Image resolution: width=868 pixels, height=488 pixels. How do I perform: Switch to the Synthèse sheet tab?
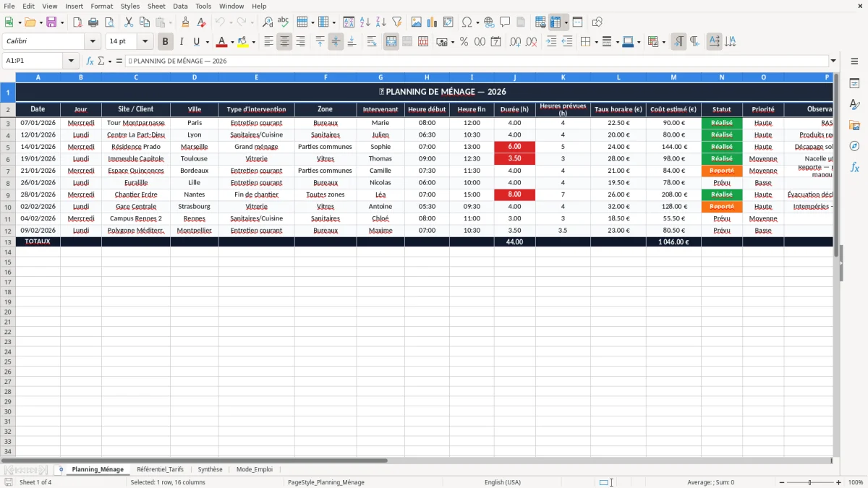coord(210,469)
